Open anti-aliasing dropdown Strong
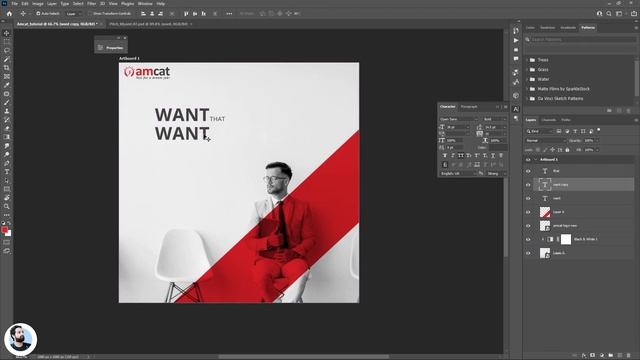 coord(497,173)
